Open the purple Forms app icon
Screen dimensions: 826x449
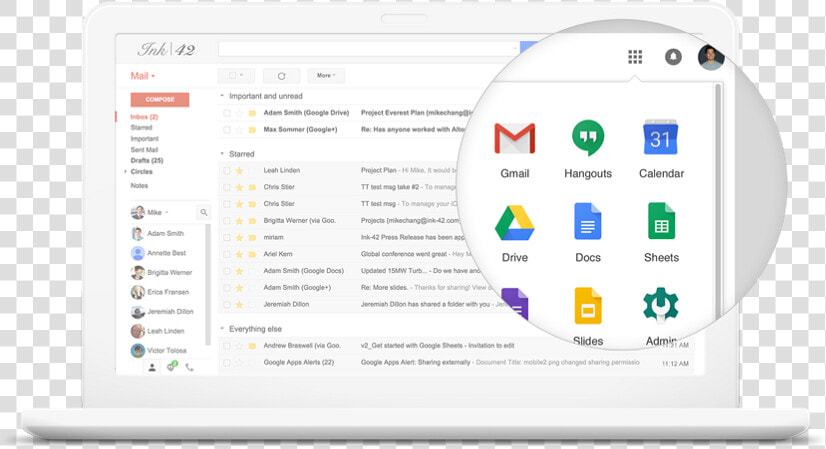(515, 304)
